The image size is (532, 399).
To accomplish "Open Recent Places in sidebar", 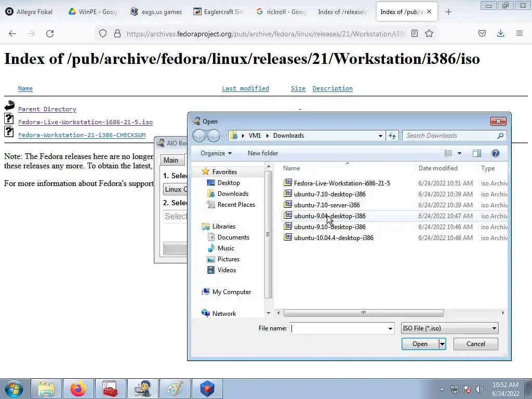I will 236,205.
